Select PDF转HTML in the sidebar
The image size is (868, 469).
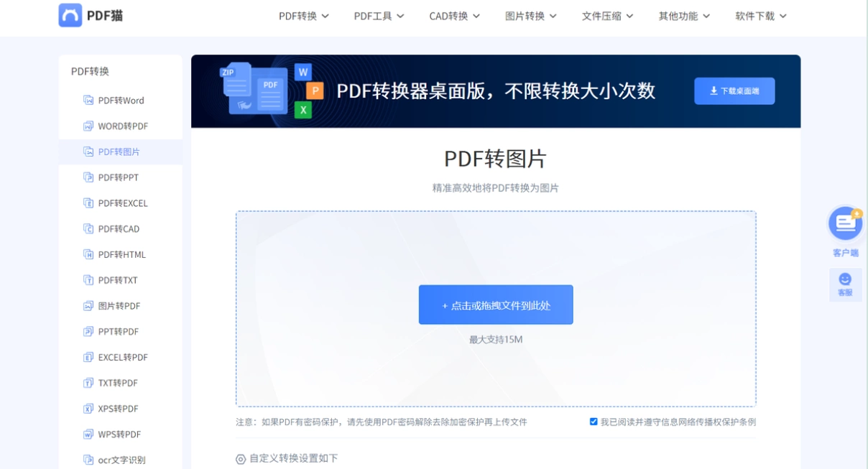(x=121, y=254)
